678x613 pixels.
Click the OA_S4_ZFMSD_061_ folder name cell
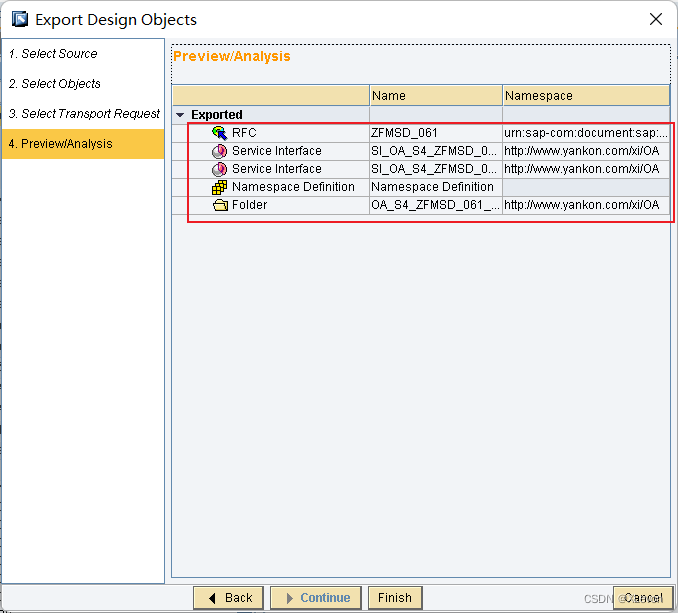click(436, 205)
